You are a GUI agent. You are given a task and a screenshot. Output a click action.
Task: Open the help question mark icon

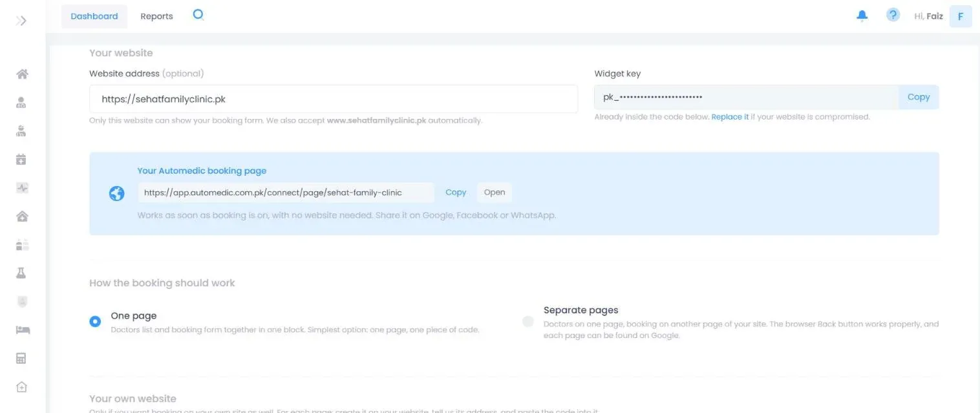[893, 15]
